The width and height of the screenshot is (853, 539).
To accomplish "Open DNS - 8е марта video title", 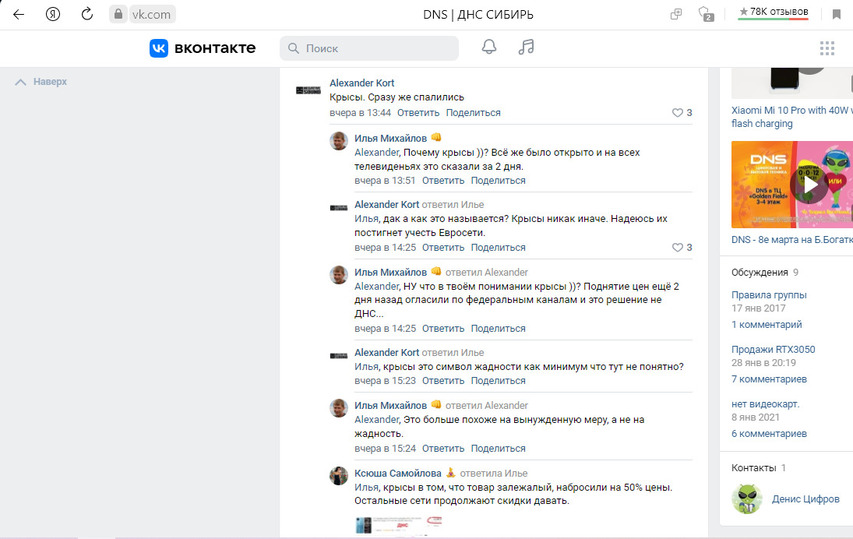I will (x=792, y=240).
